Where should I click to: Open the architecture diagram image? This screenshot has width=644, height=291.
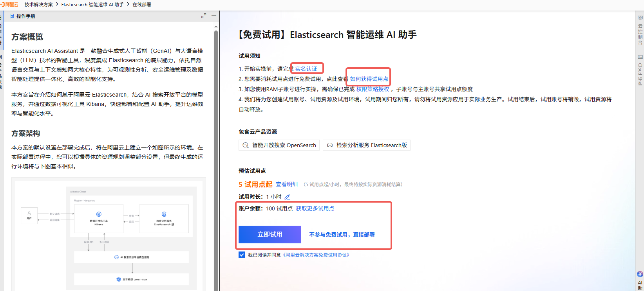109,234
